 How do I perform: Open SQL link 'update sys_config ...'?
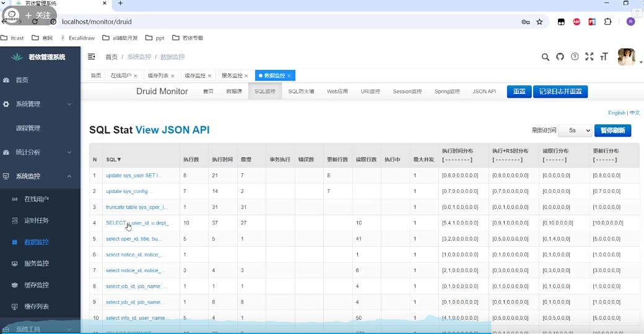(x=129, y=191)
